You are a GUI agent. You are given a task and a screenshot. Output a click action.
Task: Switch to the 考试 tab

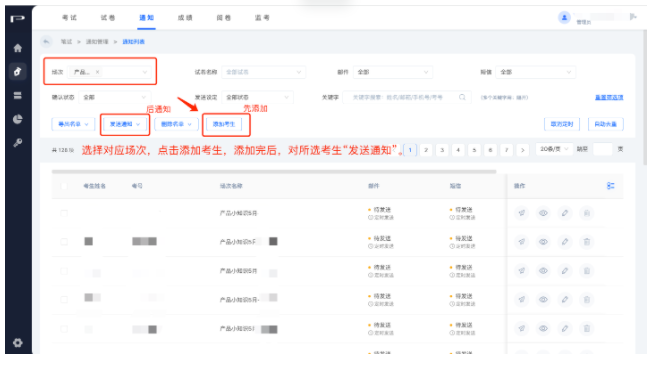(69, 17)
